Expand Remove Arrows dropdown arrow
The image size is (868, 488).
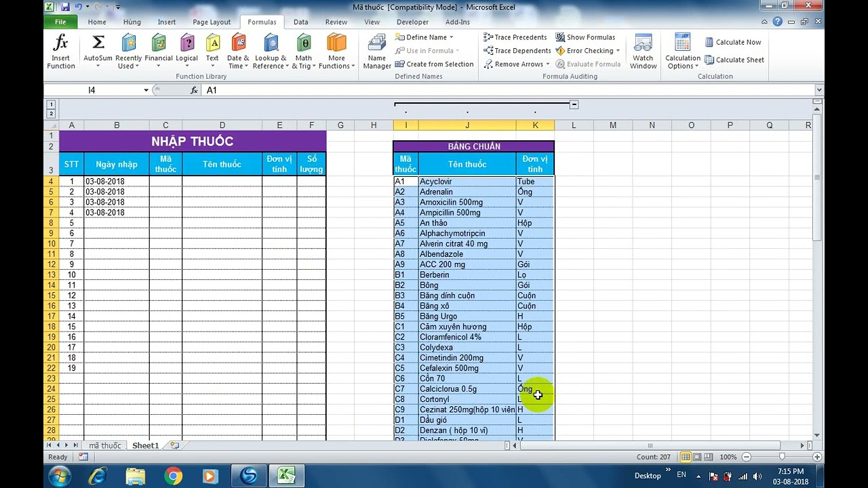548,64
